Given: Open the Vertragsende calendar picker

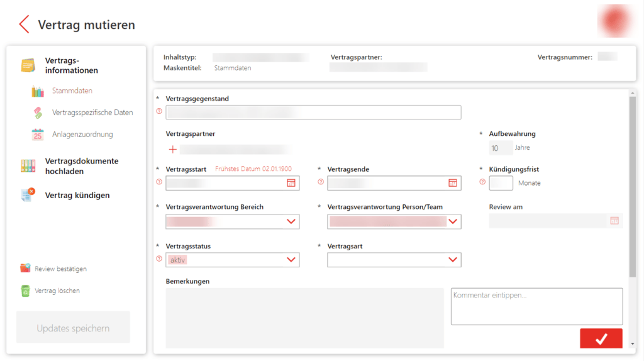Looking at the screenshot, I should (x=453, y=183).
